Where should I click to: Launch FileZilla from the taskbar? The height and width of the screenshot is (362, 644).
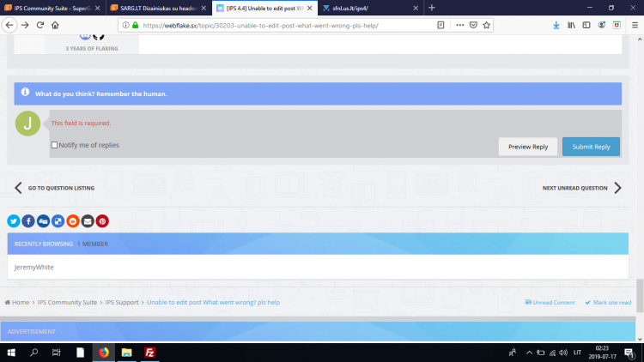(149, 353)
